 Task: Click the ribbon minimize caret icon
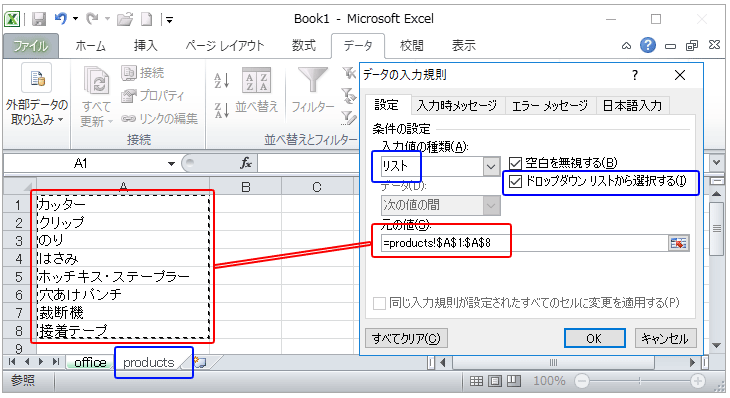coord(627,46)
